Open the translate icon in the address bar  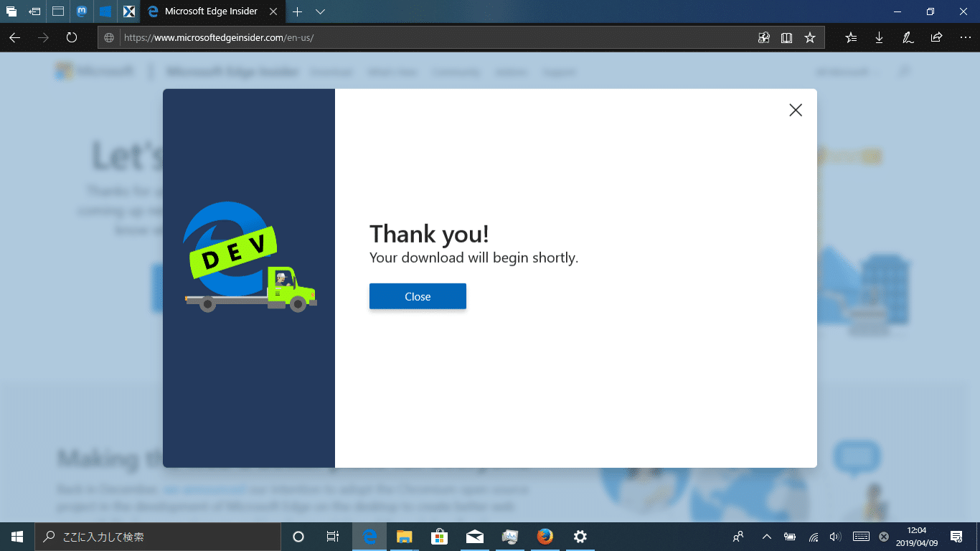point(764,38)
